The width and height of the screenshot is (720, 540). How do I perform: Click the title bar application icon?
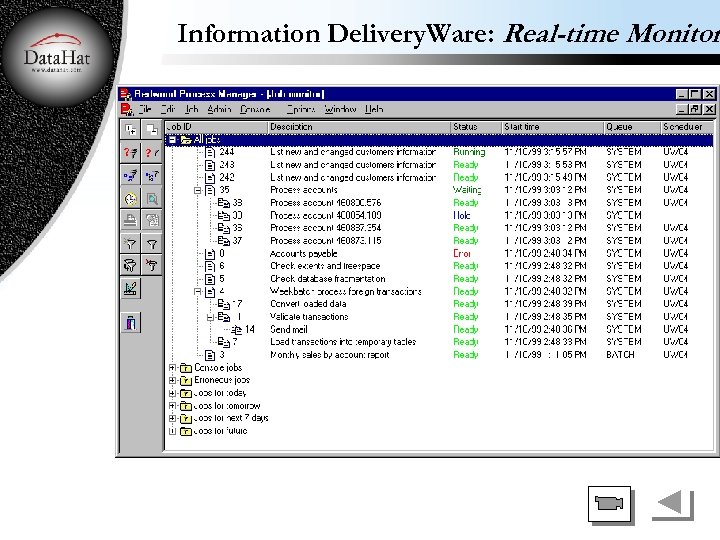coord(125,95)
